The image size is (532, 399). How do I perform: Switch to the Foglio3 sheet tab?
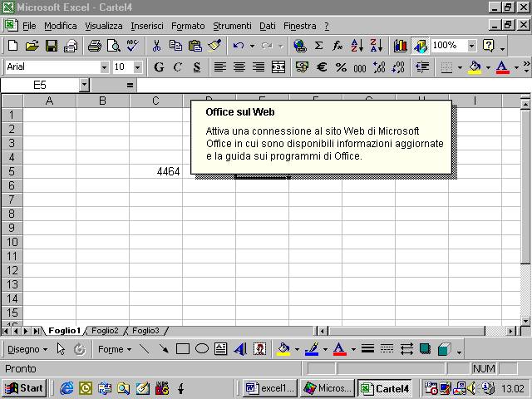pyautogui.click(x=145, y=331)
